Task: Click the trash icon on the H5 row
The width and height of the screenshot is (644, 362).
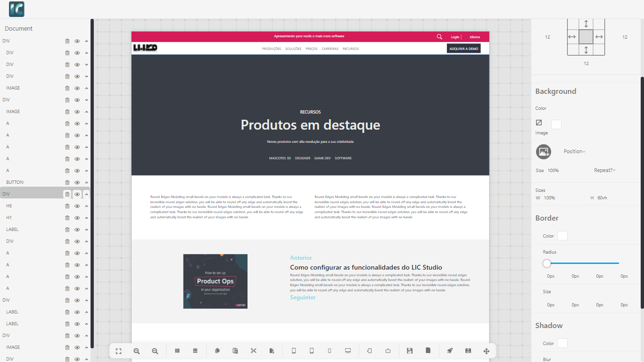Action: (67, 206)
